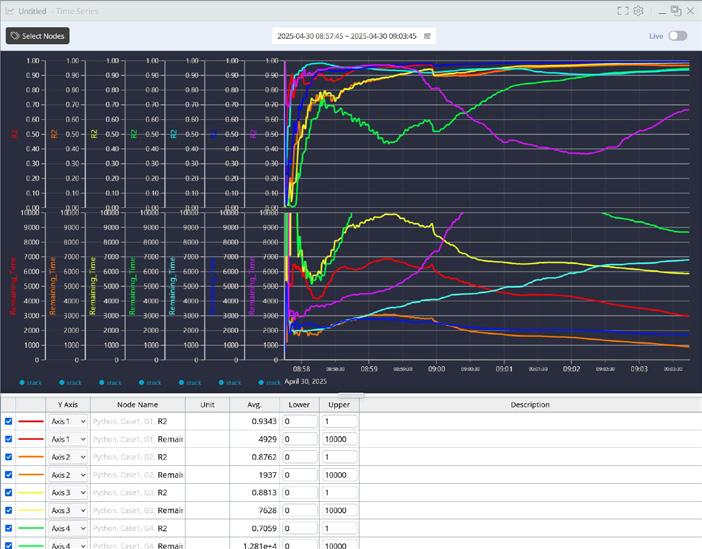Open chart settings via the gear icon
The image size is (702, 549).
(x=638, y=11)
